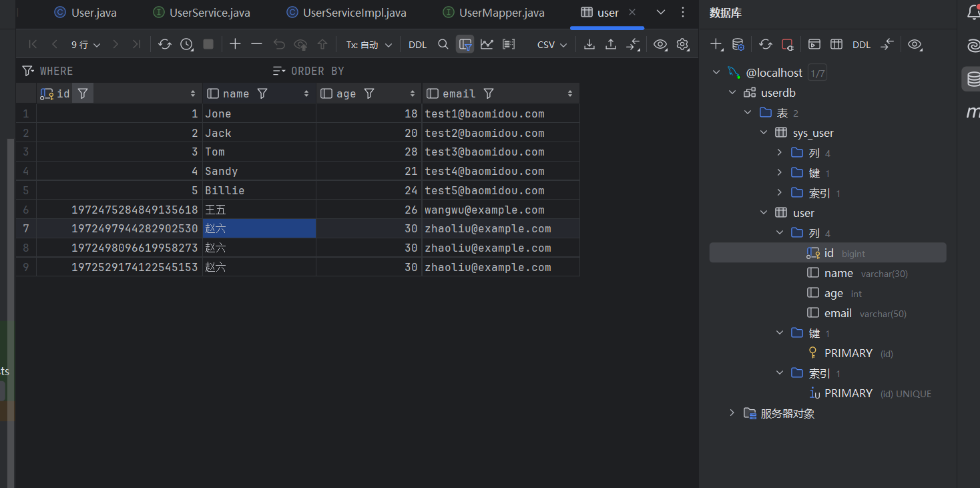This screenshot has width=980, height=488.
Task: Toggle the local filter button
Action: tap(465, 44)
